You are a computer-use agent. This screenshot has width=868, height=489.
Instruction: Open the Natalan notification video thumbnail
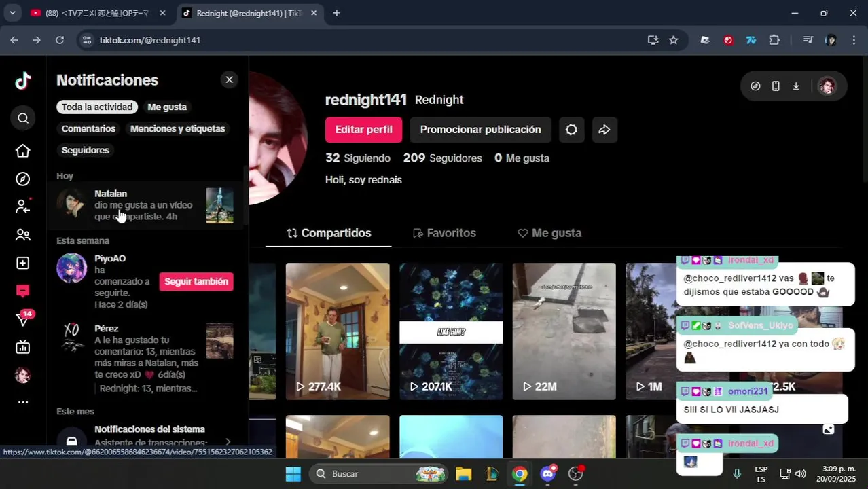[220, 205]
